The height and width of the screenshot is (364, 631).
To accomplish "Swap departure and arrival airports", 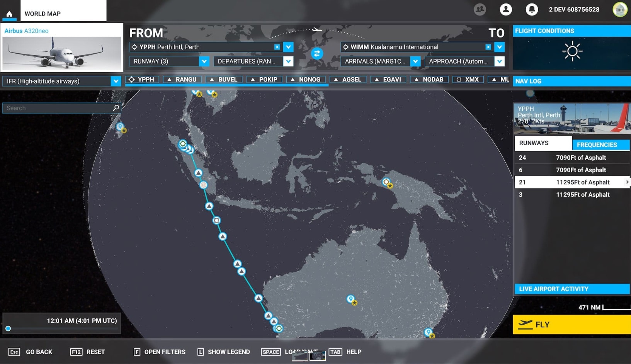I will pos(317,54).
